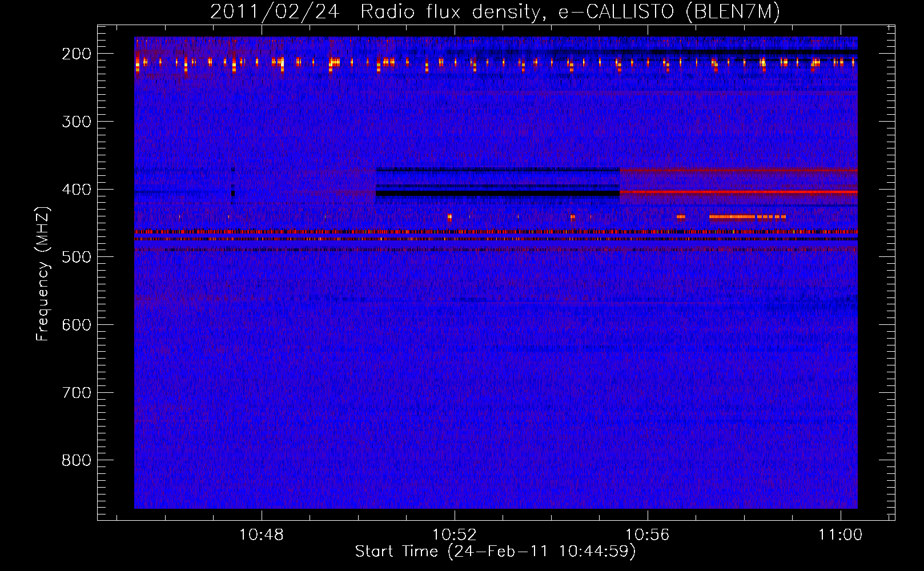Click the 'Frequency (MHZ)' axis label
924x571 pixels.
click(x=43, y=274)
